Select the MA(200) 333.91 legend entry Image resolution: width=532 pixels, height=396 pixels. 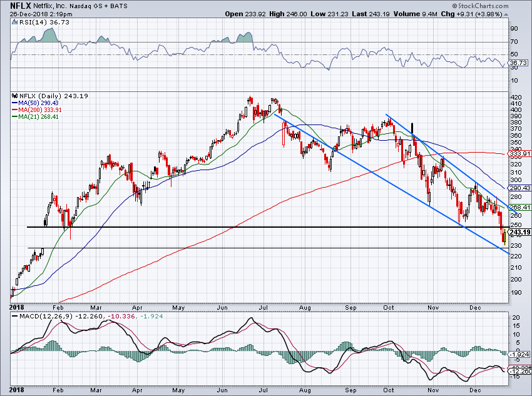click(37, 110)
